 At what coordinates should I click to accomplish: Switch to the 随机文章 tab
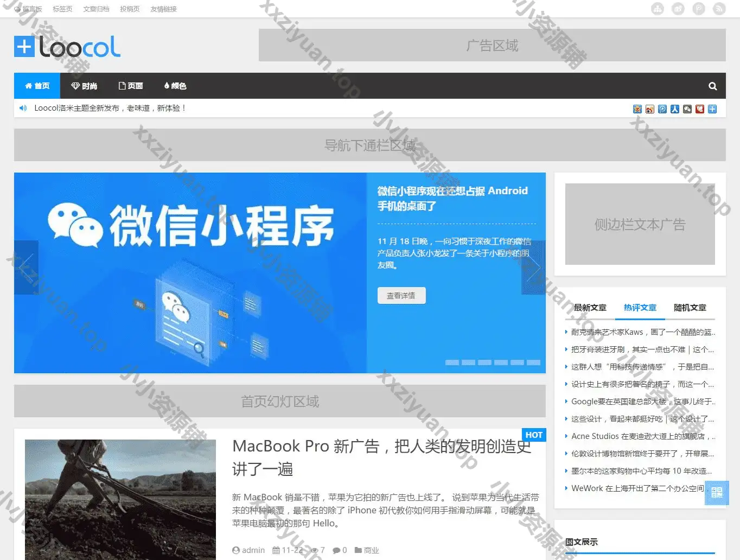[x=690, y=308]
